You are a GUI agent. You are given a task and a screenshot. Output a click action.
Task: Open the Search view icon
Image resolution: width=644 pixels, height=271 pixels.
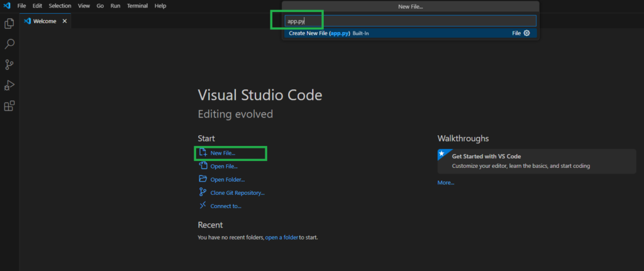[x=9, y=44]
